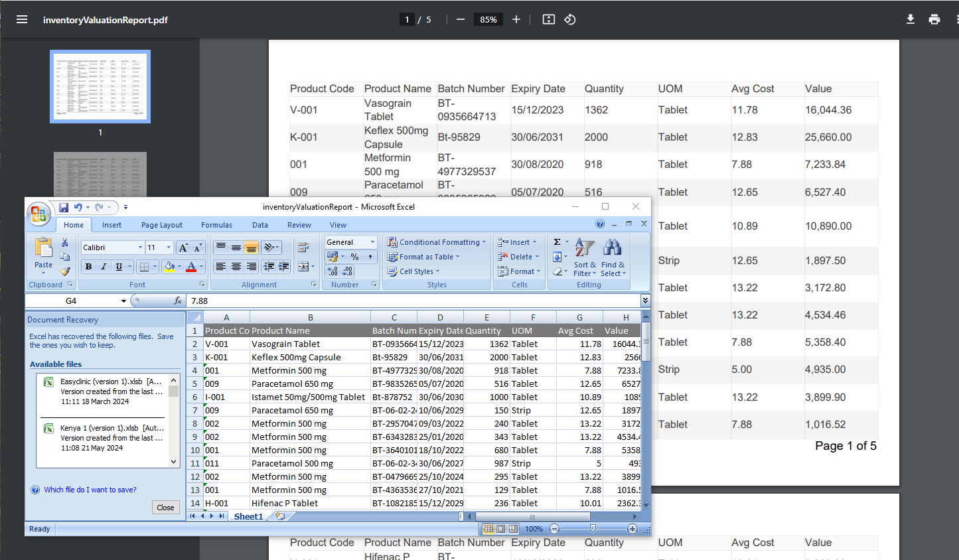959x560 pixels.
Task: Open the Calibri font name dropdown
Action: [x=140, y=247]
